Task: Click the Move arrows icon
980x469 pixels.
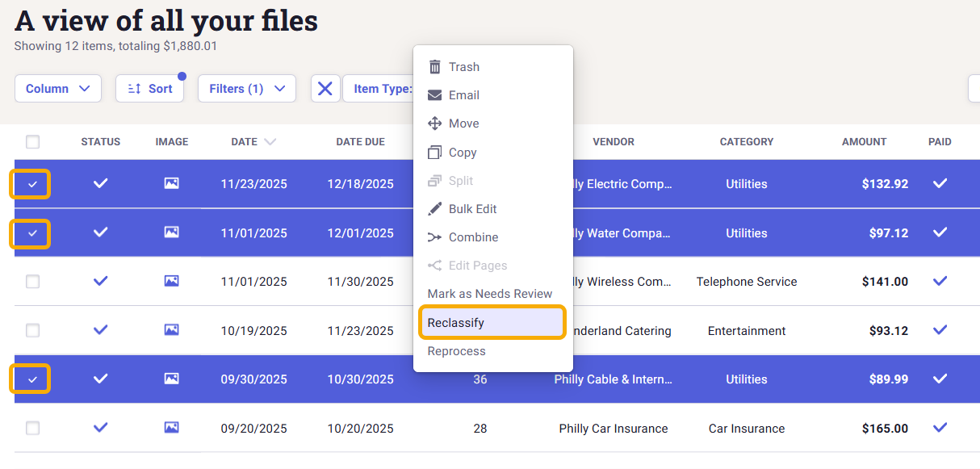Action: [x=435, y=124]
